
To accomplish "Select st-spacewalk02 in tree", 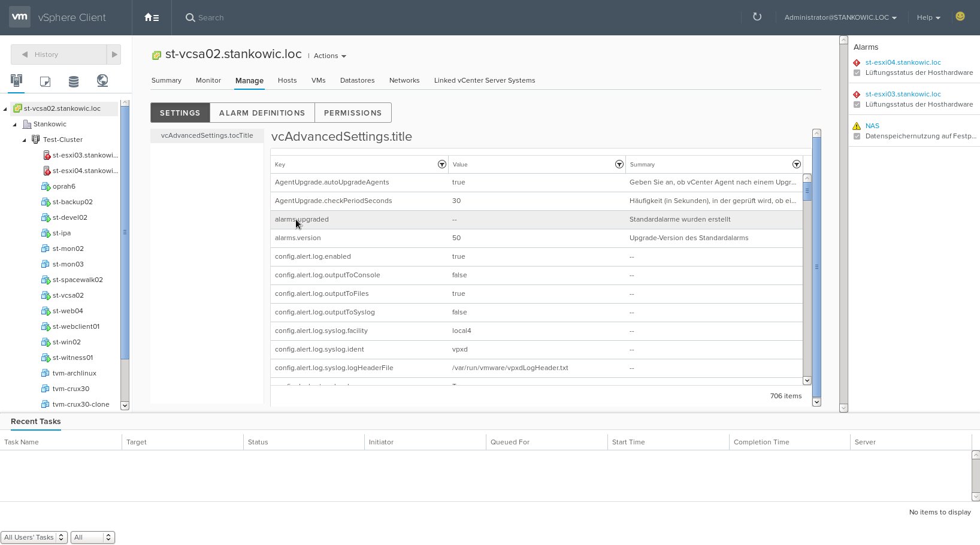I will point(77,280).
